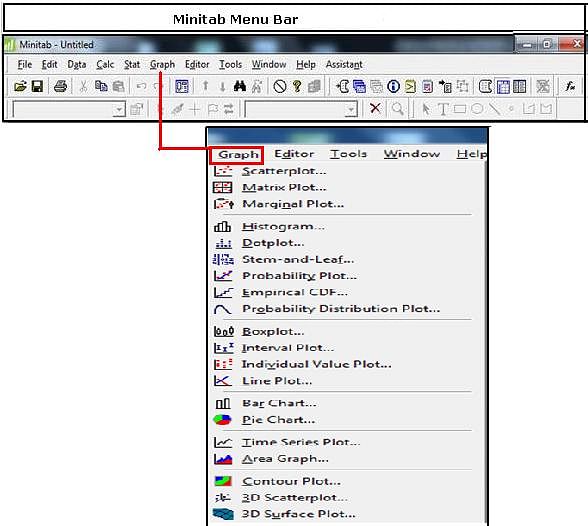The width and height of the screenshot is (588, 526).
Task: Click the red X delete icon
Action: pos(375,108)
